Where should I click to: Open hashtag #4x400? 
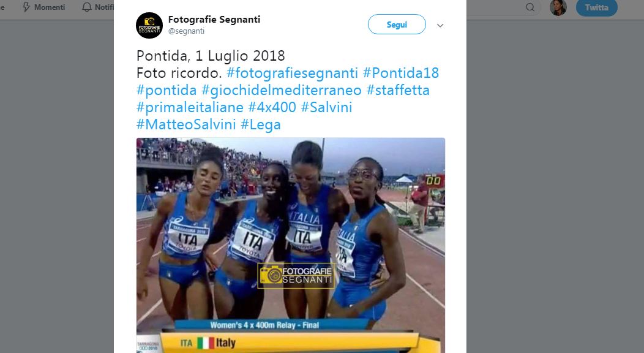[x=272, y=108]
